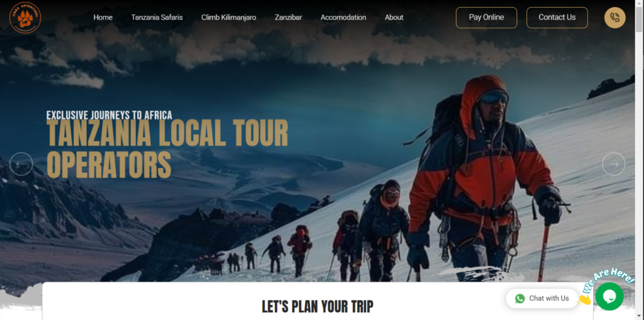Click the waving hand emoji
Screen dimensions: 644x320
pyautogui.click(x=584, y=299)
